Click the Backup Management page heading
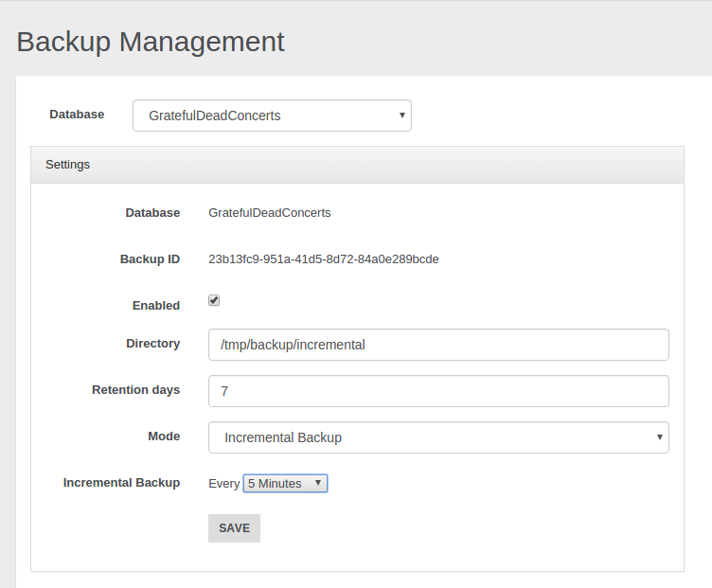 (151, 42)
